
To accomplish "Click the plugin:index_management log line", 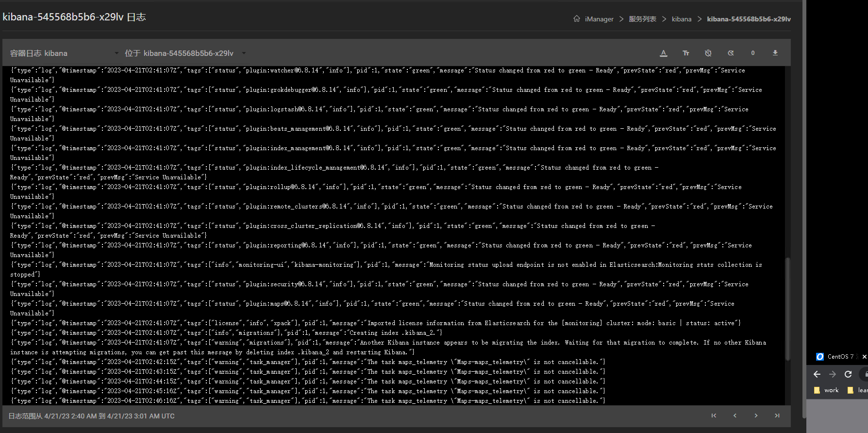I will click(x=393, y=153).
